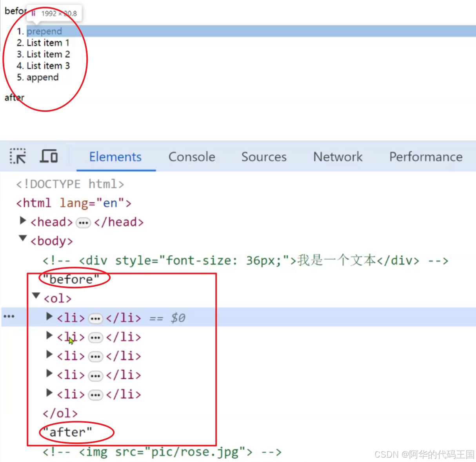Switch to the Console tab
The image size is (476, 462).
(192, 157)
